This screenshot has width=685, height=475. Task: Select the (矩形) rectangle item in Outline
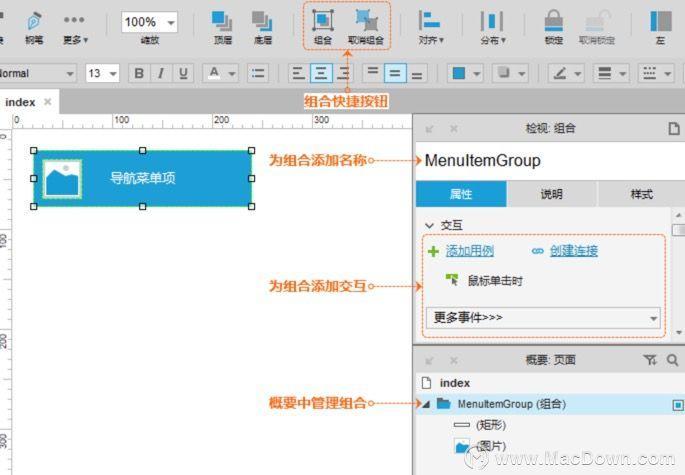coord(491,425)
